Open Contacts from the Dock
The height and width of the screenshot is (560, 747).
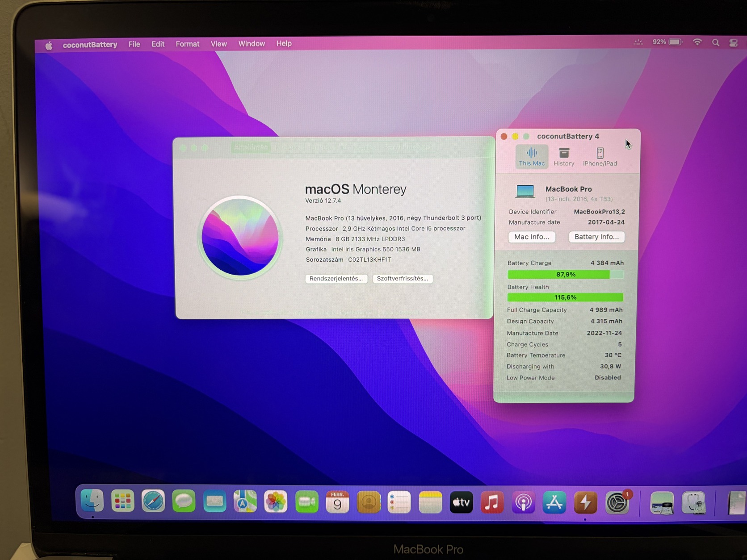pyautogui.click(x=368, y=502)
